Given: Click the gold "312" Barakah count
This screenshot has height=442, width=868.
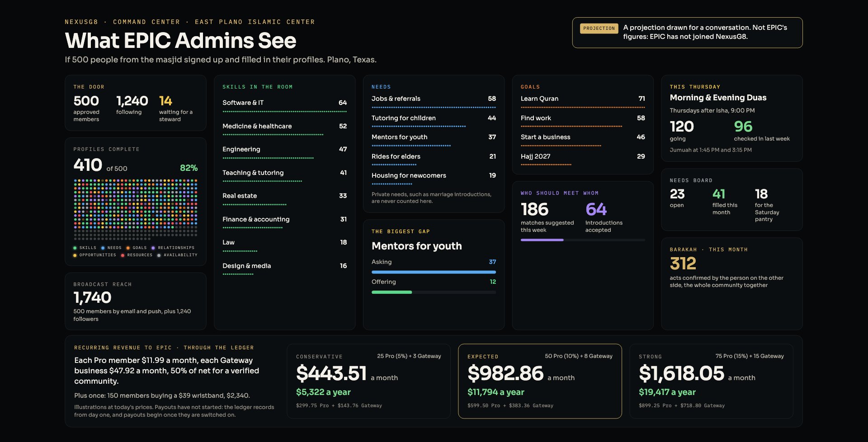Looking at the screenshot, I should [683, 263].
